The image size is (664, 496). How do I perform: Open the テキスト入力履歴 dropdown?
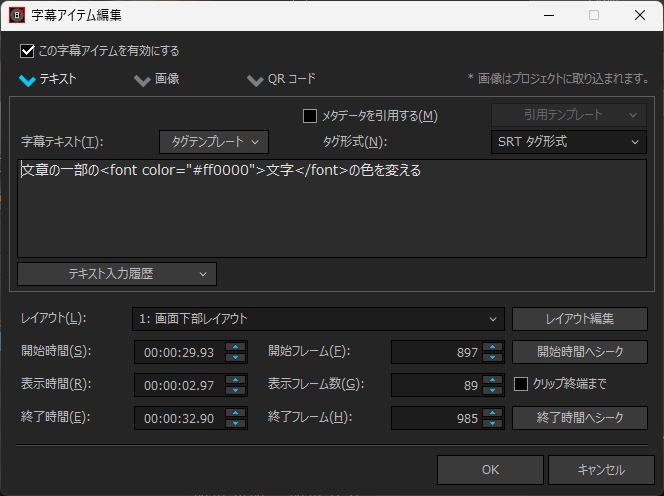(x=117, y=274)
